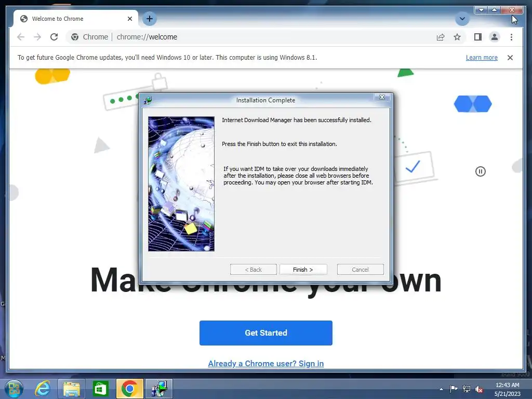Click the Get Started button in Chrome
Image resolution: width=532 pixels, height=399 pixels.
(x=265, y=333)
